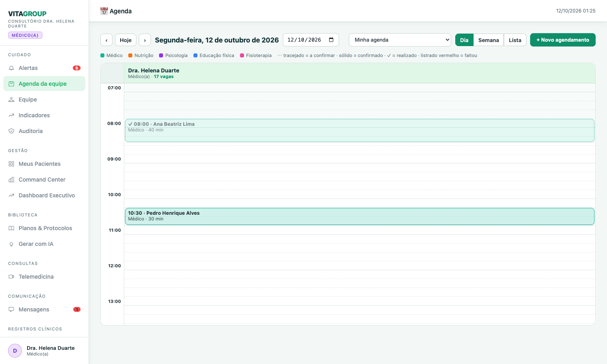Click the team icon beside Equipe
Viewport: 607px width, 364px height.
[x=11, y=99]
